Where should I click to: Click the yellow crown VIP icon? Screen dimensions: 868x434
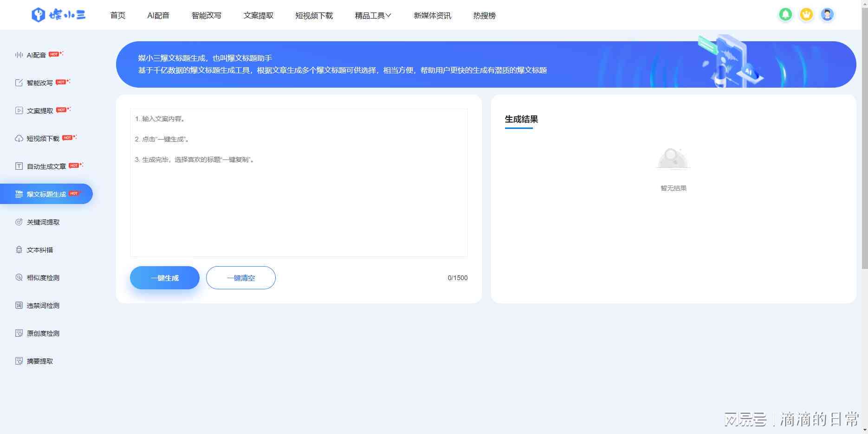[x=806, y=15]
